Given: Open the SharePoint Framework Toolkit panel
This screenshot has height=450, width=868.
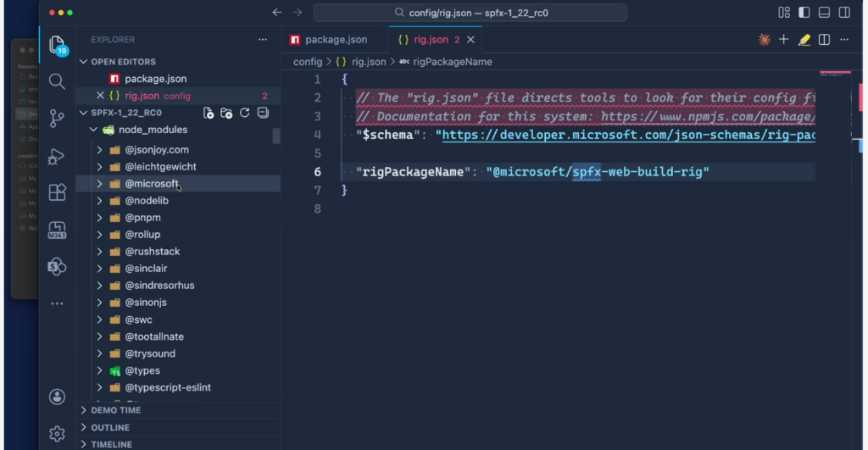Looking at the screenshot, I should [x=57, y=266].
